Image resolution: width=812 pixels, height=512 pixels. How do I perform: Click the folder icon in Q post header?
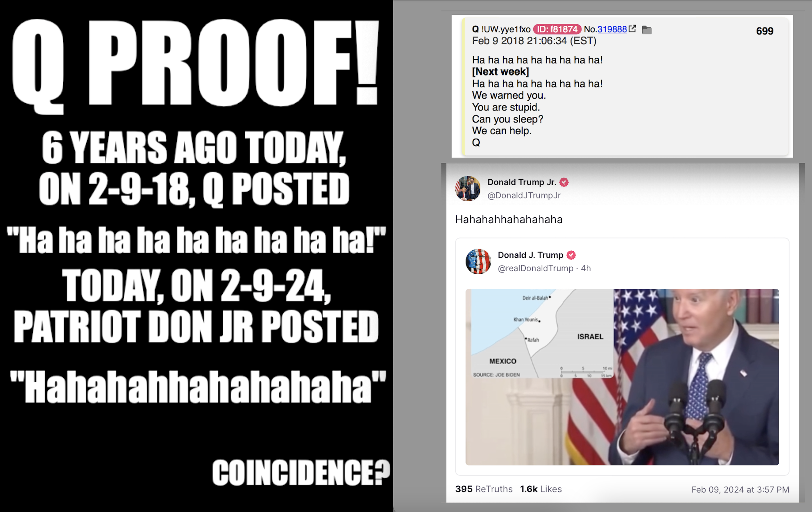(646, 30)
